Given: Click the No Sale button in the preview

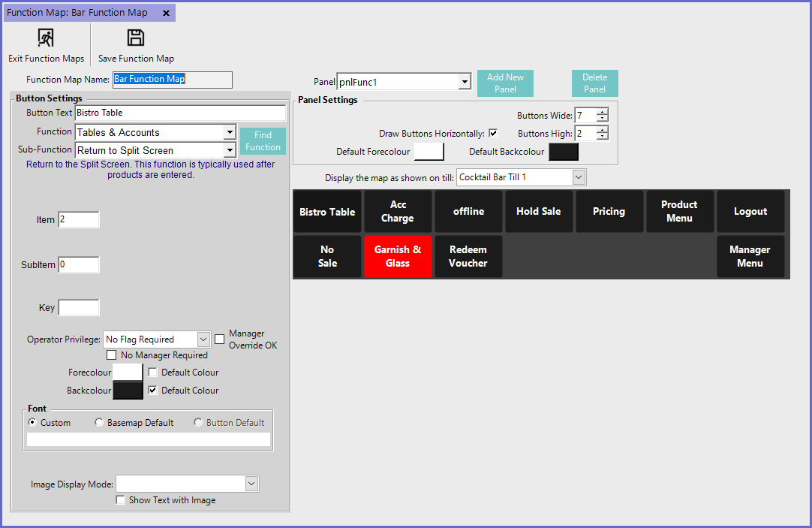Looking at the screenshot, I should coord(327,256).
